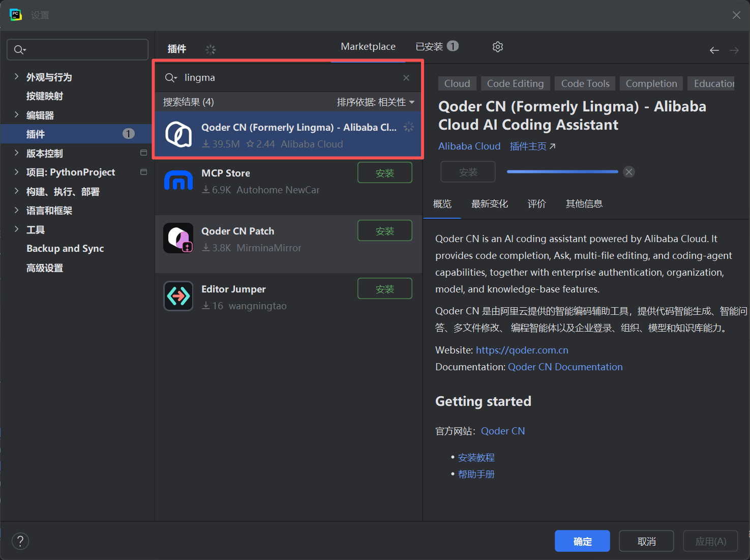Select the Qoder CN (Formerly Lingma) search result
750x560 pixels.
pos(288,135)
